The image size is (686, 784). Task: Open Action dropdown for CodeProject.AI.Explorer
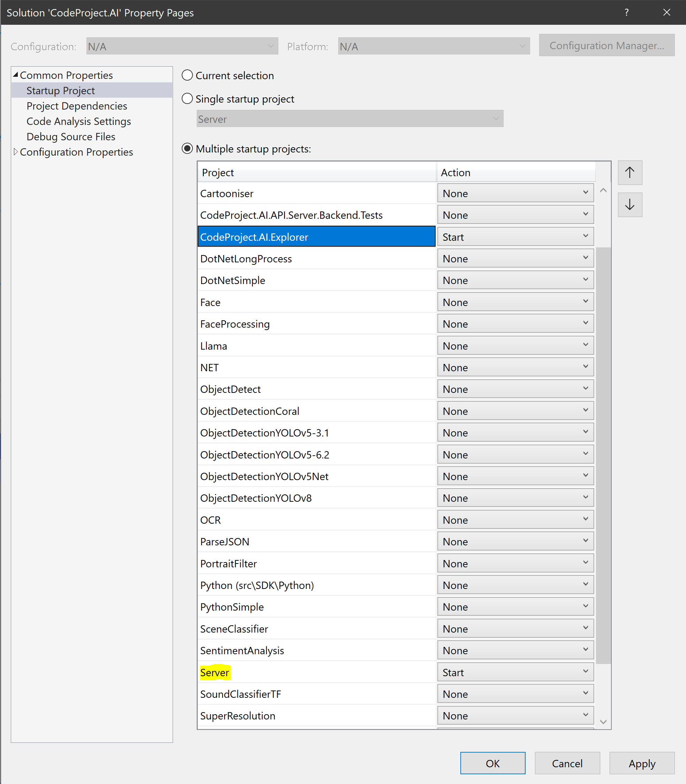tap(515, 237)
